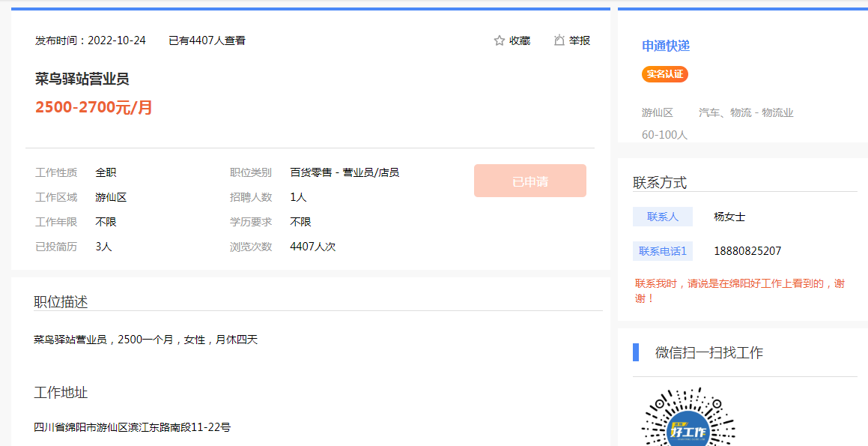Click contact name 杨女士
Image resolution: width=868 pixels, height=446 pixels.
pyautogui.click(x=729, y=217)
